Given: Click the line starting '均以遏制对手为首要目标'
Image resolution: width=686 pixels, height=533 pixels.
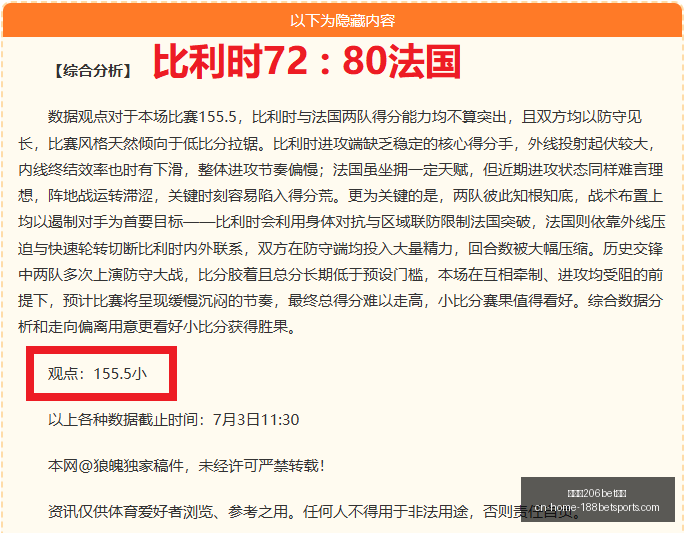Looking at the screenshot, I should coord(342,222).
